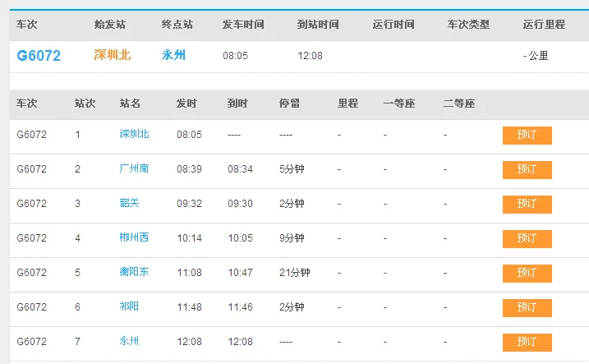Viewport: 589px width, 364px height.
Task: Open the 永州 terminal station link in summary
Action: (173, 56)
